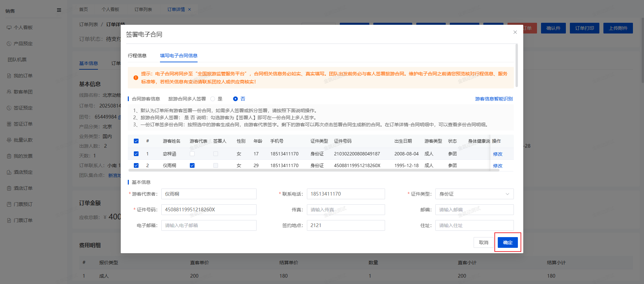This screenshot has width=644, height=284.
Task: Click the 签约地点 input field
Action: click(x=345, y=225)
